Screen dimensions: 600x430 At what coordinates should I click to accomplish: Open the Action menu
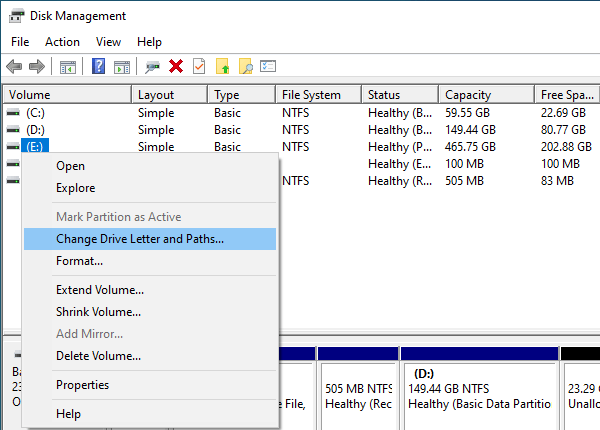coord(62,42)
